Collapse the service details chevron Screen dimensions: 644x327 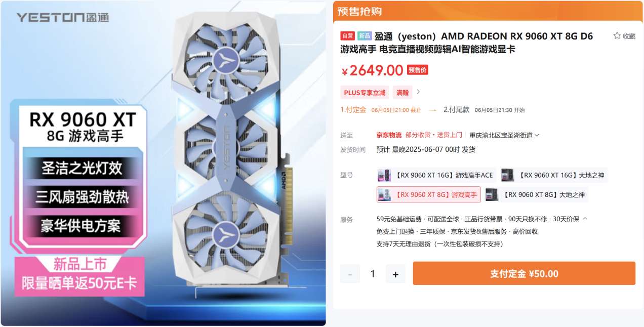(x=585, y=219)
